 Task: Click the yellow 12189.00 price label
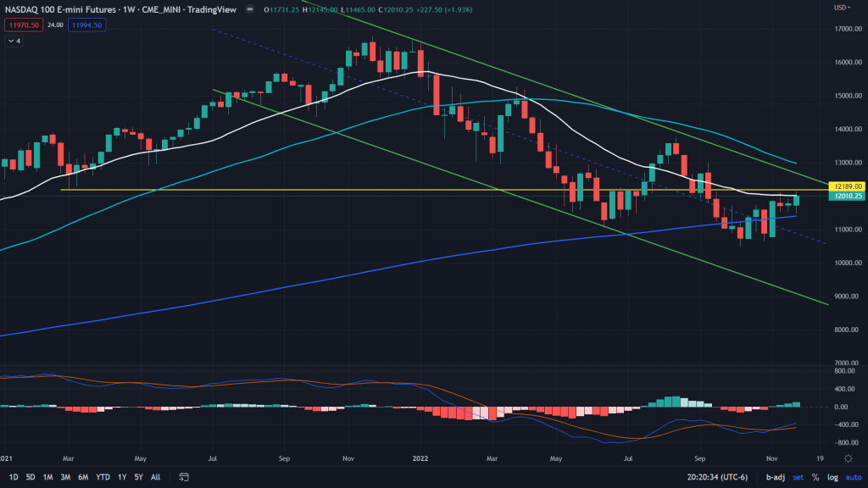click(848, 186)
